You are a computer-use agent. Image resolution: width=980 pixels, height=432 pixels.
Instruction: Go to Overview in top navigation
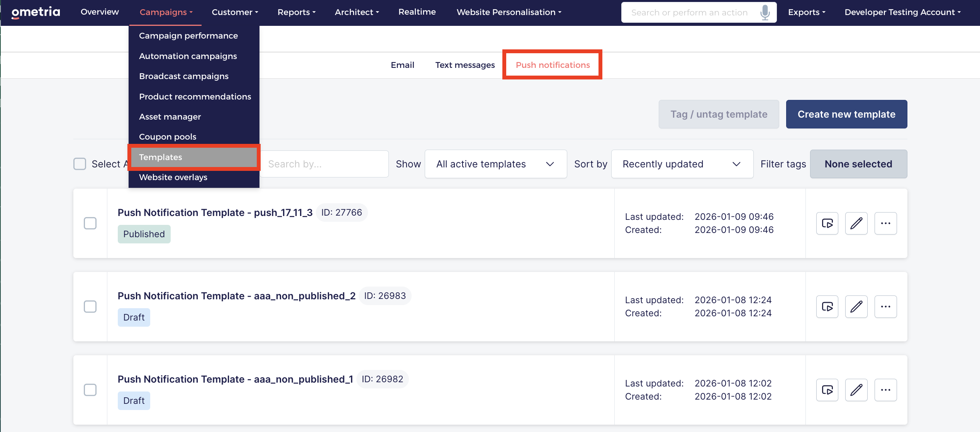click(x=100, y=12)
